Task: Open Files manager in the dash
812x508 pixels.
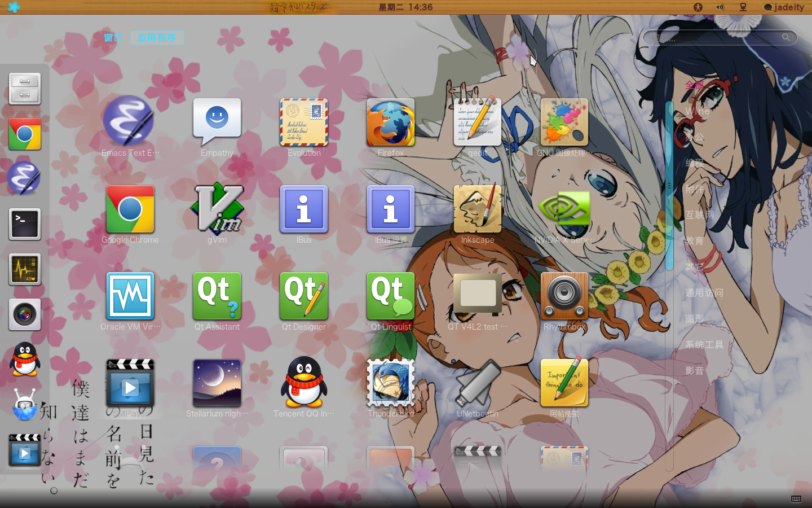Action: tap(25, 89)
